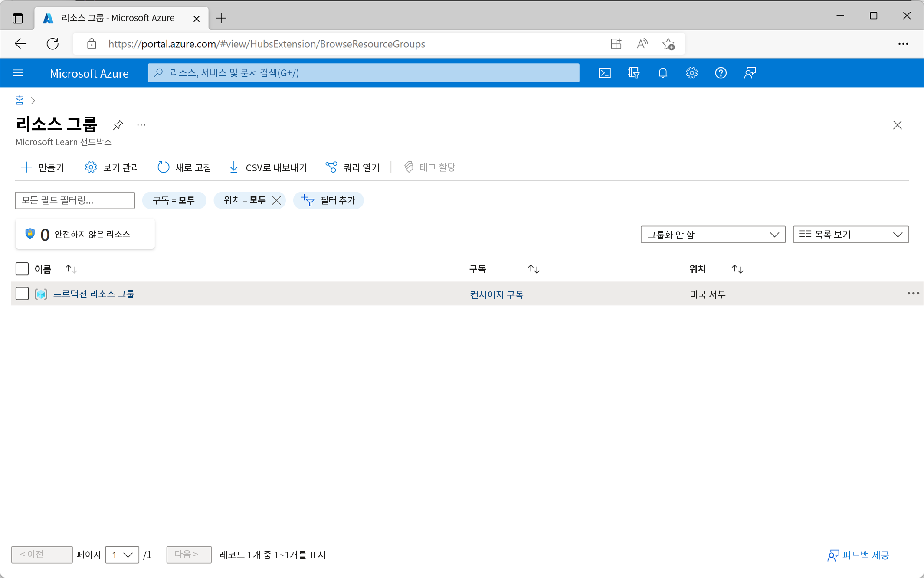Open the 위치 = 모두 filter pill
The height and width of the screenshot is (578, 924).
point(245,200)
